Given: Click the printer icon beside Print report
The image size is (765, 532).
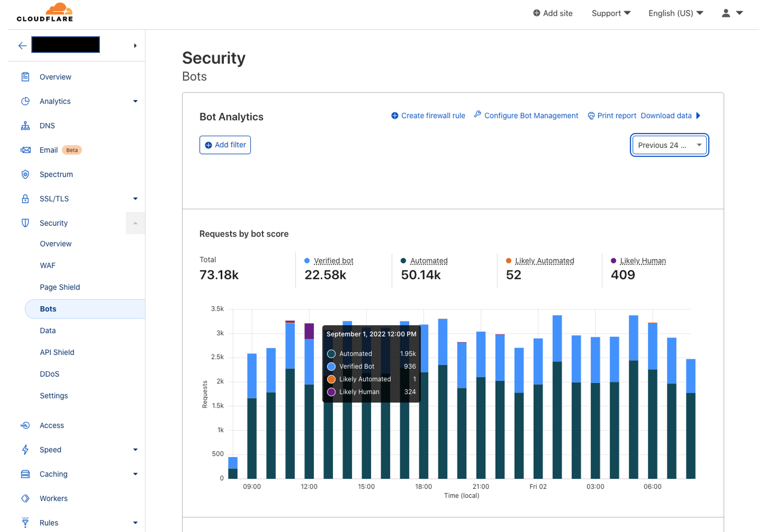Looking at the screenshot, I should coord(591,116).
